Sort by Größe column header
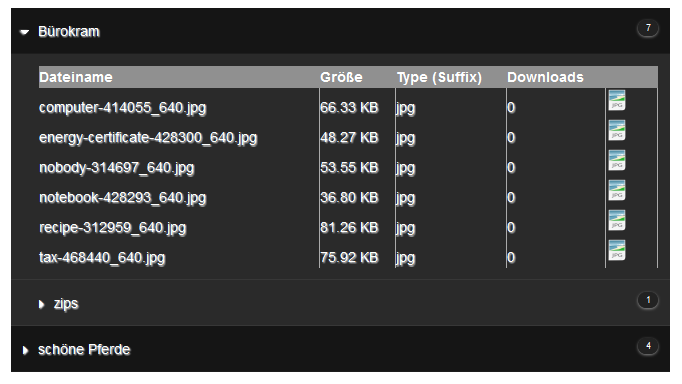Image resolution: width=682 pixels, height=384 pixels. point(341,77)
